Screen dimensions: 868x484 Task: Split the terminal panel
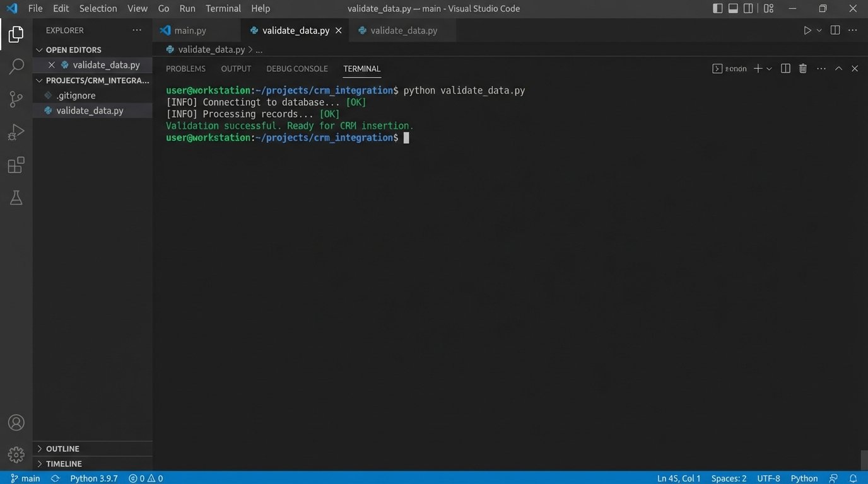pos(785,69)
